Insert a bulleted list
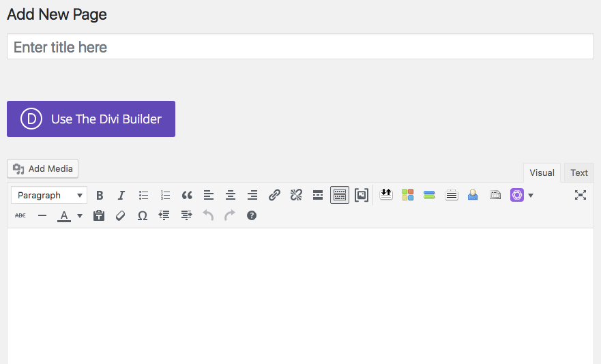This screenshot has height=364, width=601. 143,196
